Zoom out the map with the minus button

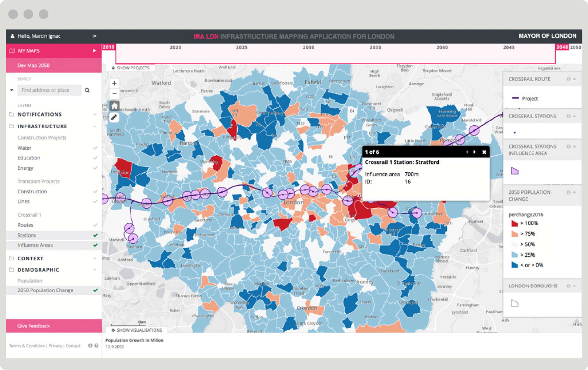click(x=114, y=94)
